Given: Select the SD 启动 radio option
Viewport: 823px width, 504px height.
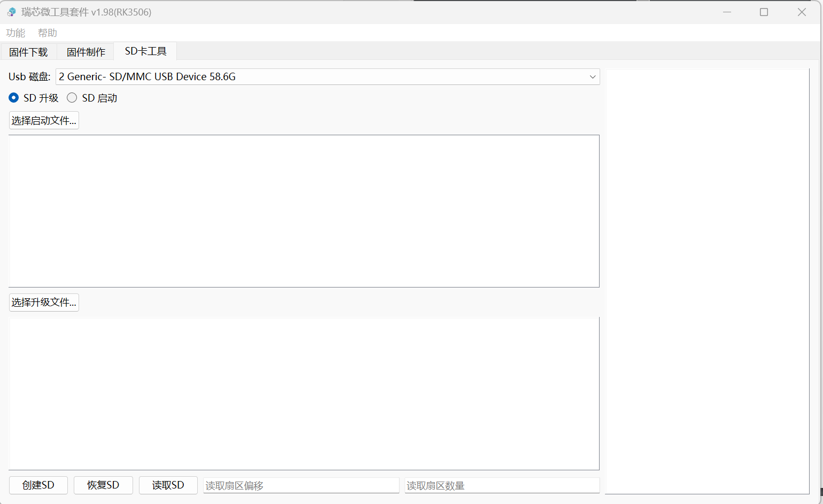Looking at the screenshot, I should [92, 98].
